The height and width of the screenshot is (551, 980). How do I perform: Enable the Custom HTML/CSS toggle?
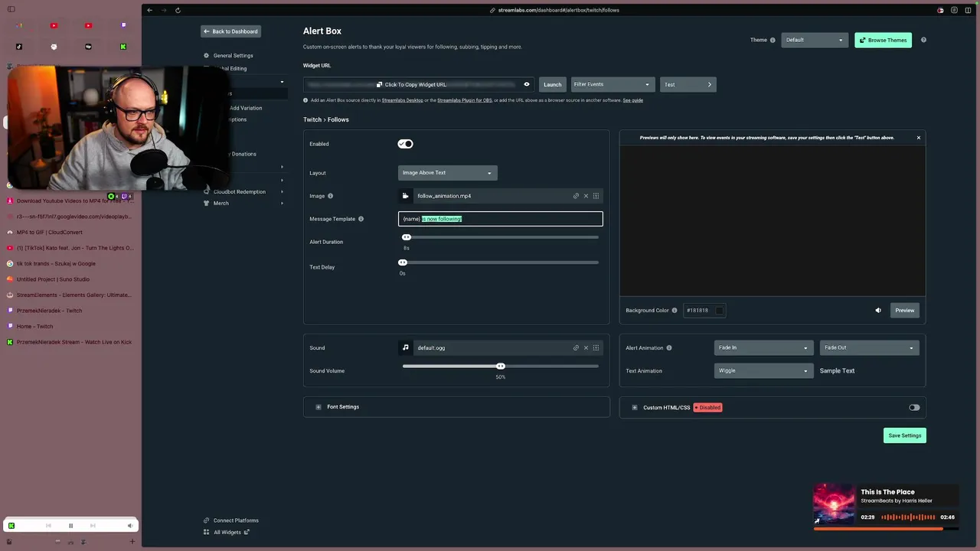914,408
